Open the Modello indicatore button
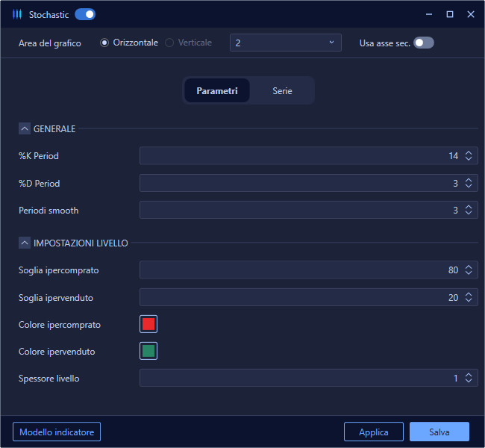 pos(57,432)
